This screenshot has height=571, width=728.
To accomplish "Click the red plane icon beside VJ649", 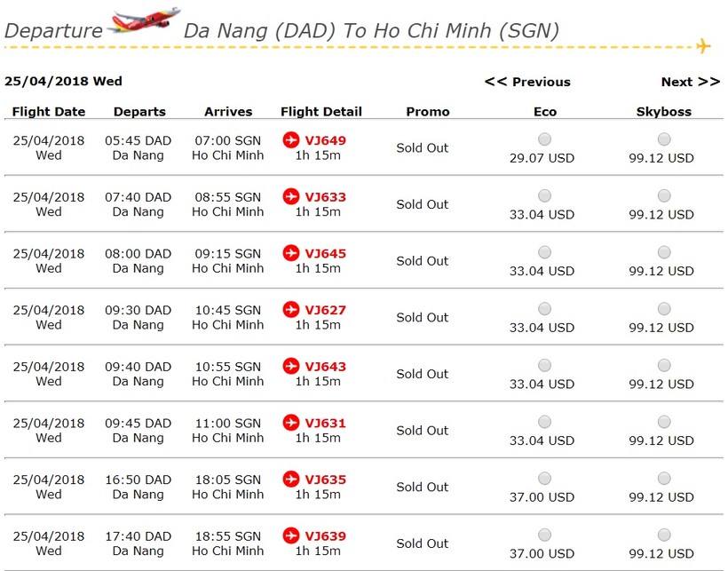I will pyautogui.click(x=291, y=140).
